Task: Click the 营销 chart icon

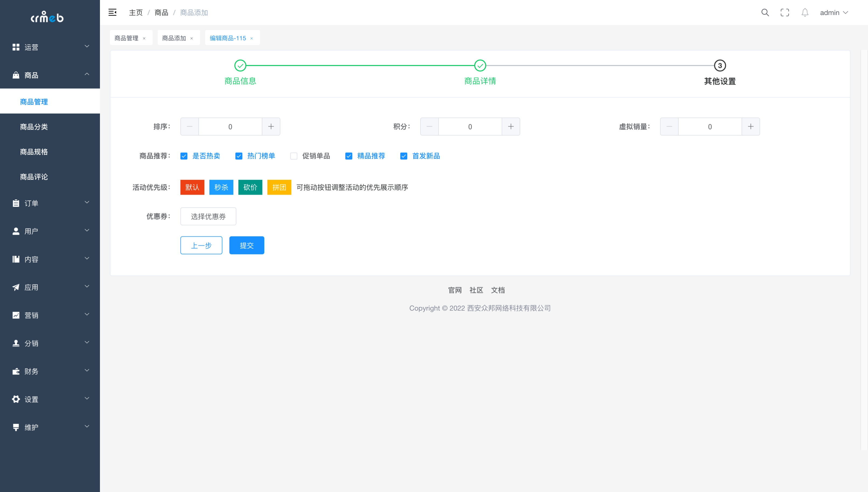Action: point(16,315)
